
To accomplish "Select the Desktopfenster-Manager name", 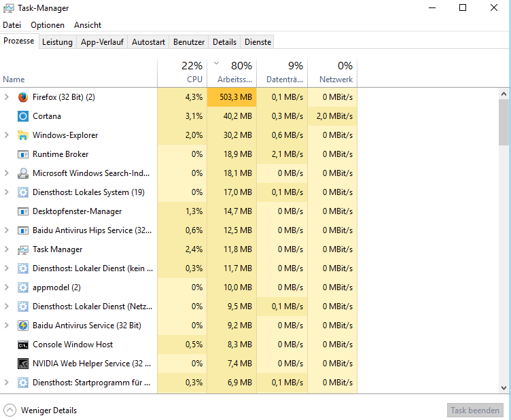I will 77,211.
